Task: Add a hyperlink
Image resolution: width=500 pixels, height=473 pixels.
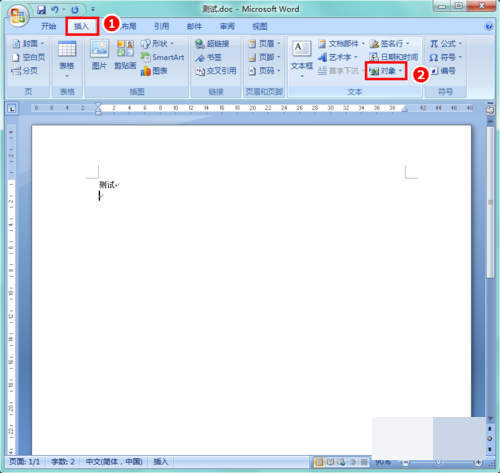Action: click(x=212, y=44)
